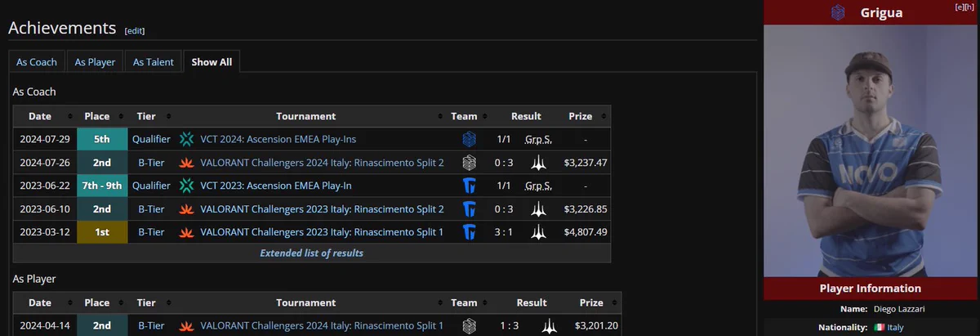Screen dimensions: 980x336
Task: Click the 2023-03-12 date cell
Action: tap(45, 232)
